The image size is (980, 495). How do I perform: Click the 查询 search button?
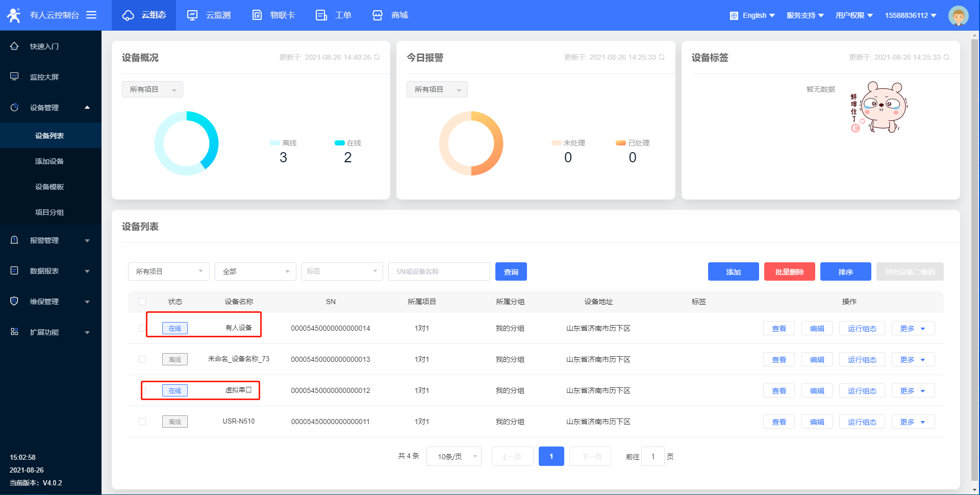click(x=511, y=271)
